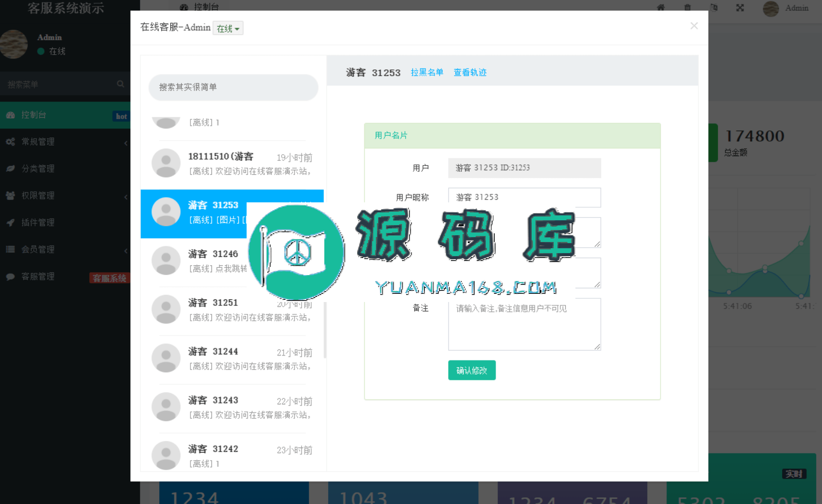The image size is (822, 504).
Task: Click the Admin name in sidebar
Action: tap(49, 37)
